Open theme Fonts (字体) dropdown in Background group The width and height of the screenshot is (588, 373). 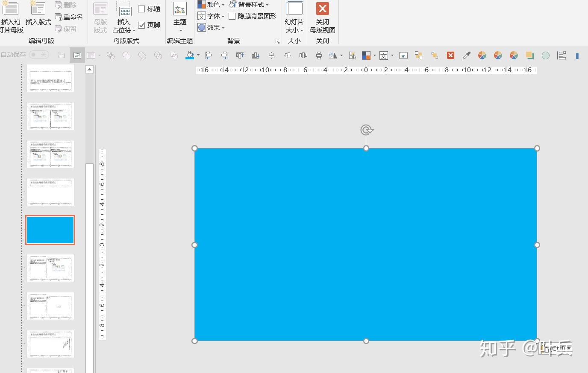[211, 16]
